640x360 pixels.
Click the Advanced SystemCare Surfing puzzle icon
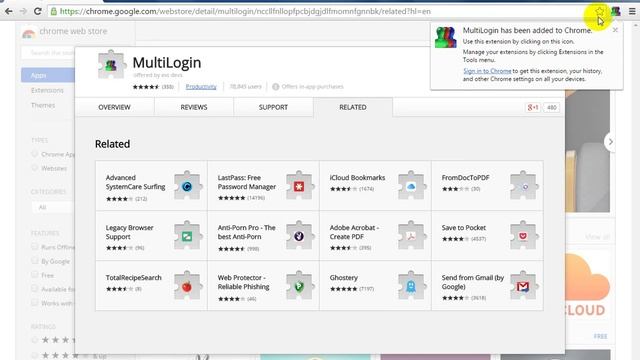(x=187, y=185)
